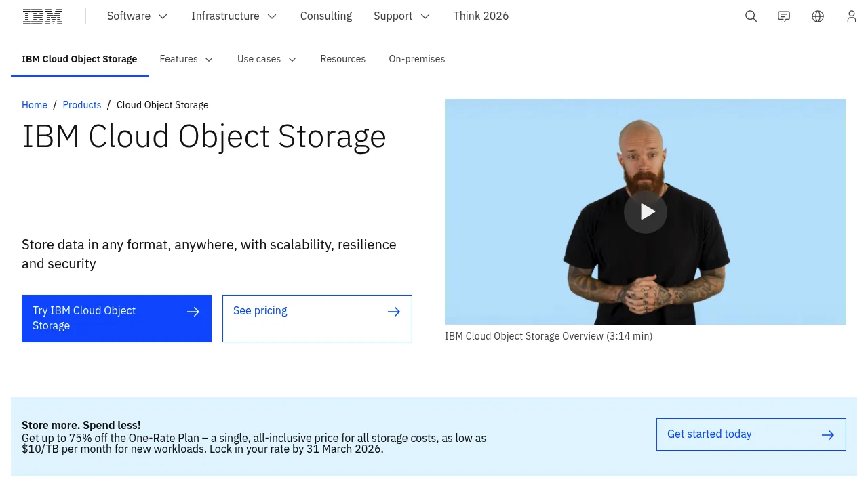This screenshot has height=488, width=868.
Task: Expand the Infrastructure menu
Action: 234,16
